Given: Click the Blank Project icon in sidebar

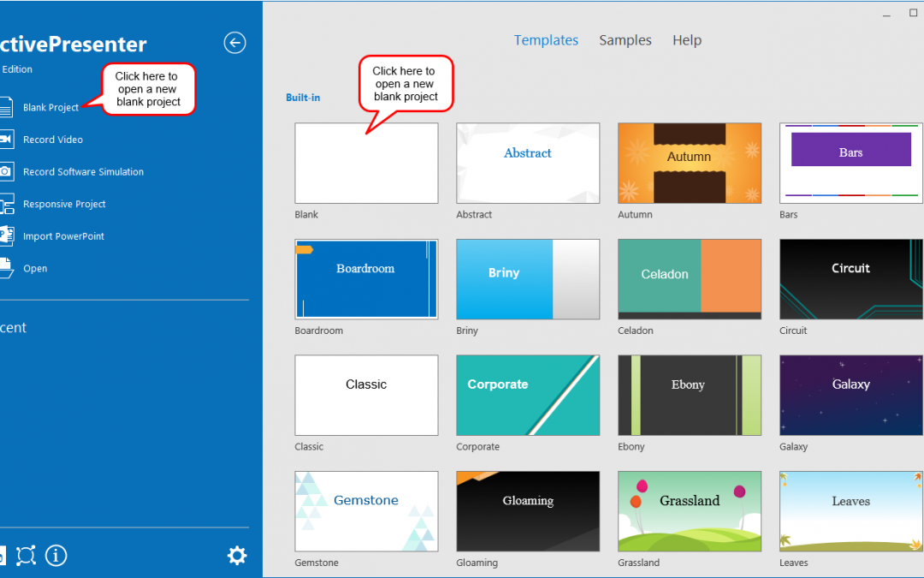Looking at the screenshot, I should (6, 107).
